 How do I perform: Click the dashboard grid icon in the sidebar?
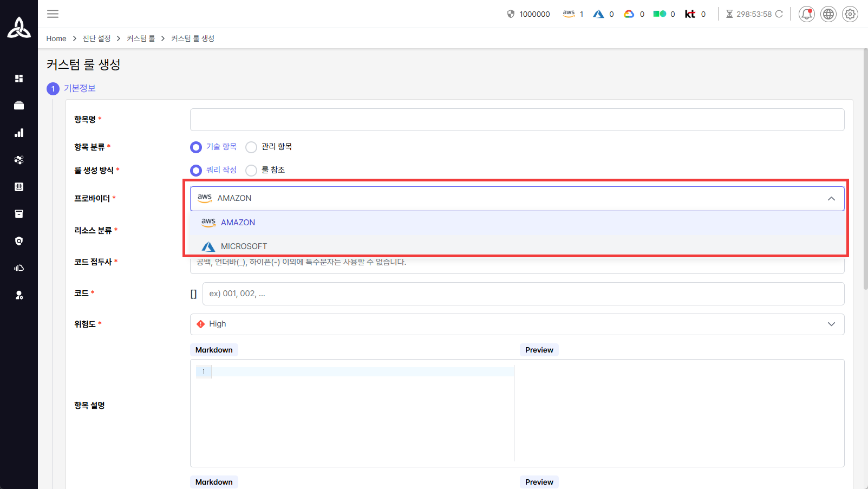19,79
